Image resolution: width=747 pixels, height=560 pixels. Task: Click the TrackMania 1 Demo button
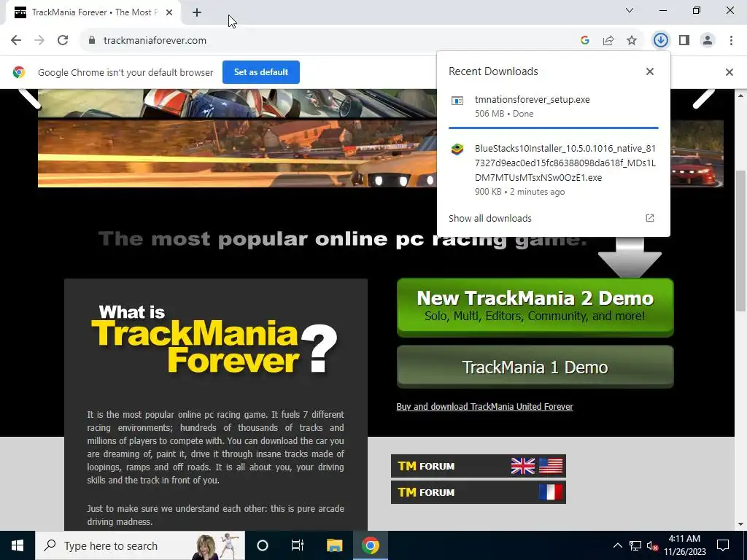pos(535,367)
